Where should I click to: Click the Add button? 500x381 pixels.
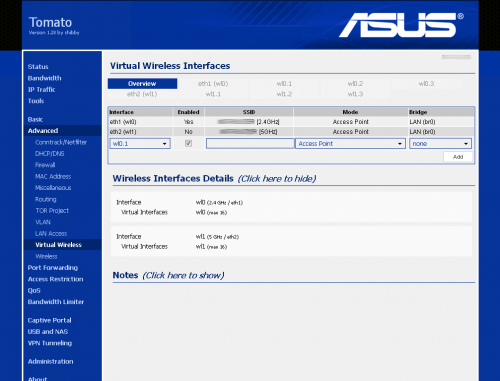[x=458, y=157]
